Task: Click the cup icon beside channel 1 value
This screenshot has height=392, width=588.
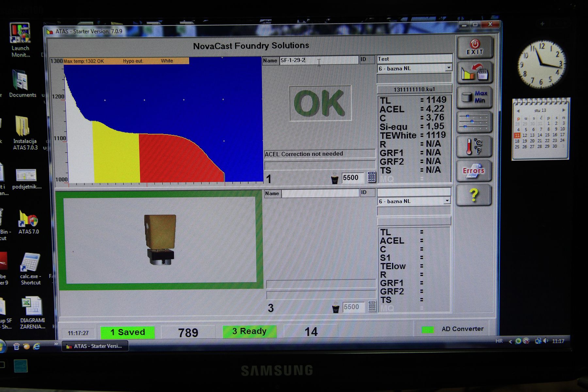Action: coord(335,179)
